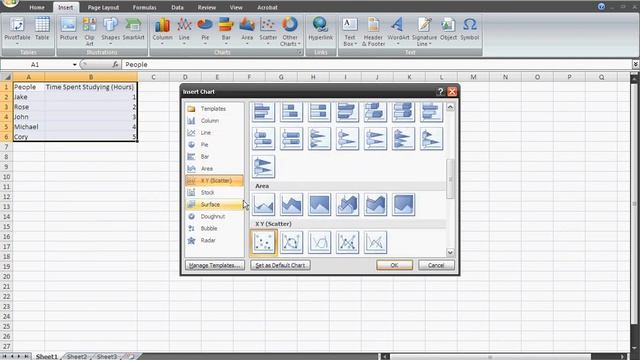Select Templates in chart category list
640x360 pixels.
click(214, 109)
